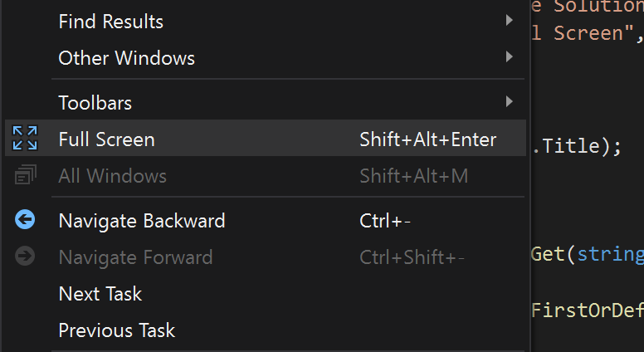Select the Navigate Forward menu label
644x352 pixels.
click(135, 257)
